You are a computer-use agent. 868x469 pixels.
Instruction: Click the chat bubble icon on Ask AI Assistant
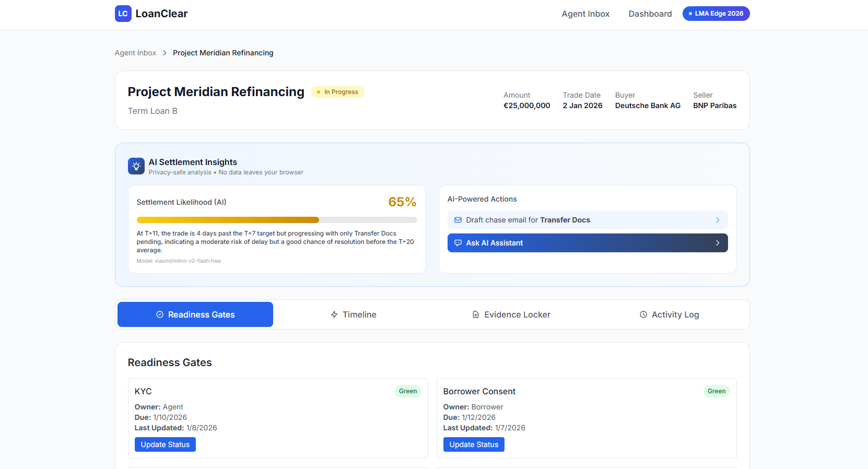458,243
